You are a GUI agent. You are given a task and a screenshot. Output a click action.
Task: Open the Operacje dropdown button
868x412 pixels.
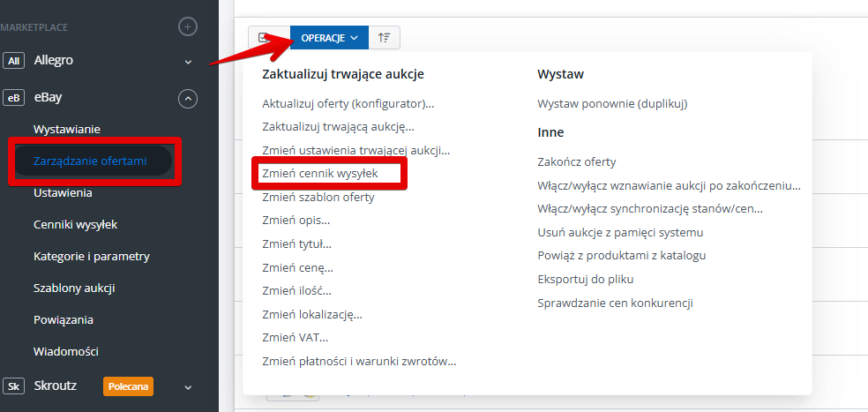click(329, 37)
